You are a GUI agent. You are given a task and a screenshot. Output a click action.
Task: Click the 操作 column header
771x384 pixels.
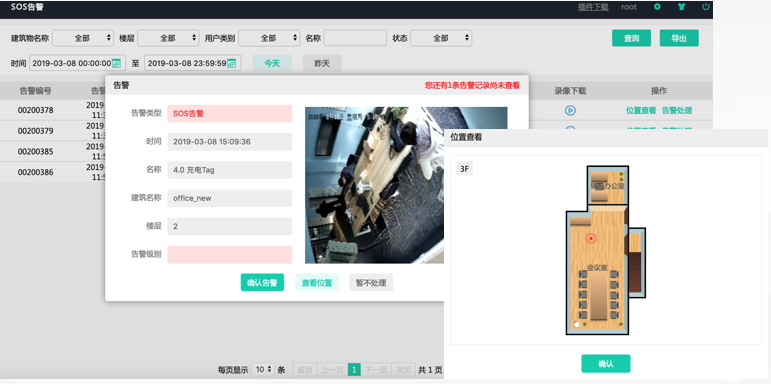(x=659, y=90)
